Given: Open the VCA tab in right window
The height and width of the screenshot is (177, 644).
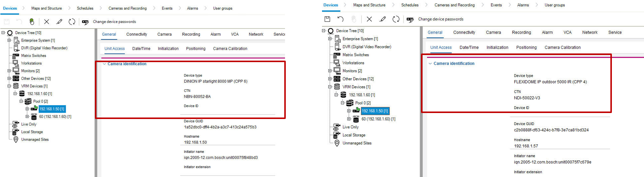Looking at the screenshot, I should pos(567,33).
